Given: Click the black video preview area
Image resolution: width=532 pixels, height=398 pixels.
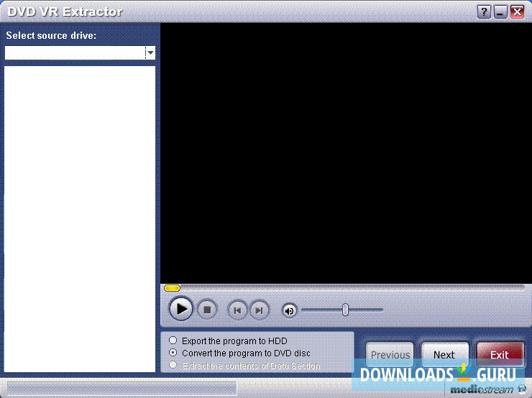Looking at the screenshot, I should pyautogui.click(x=346, y=153).
